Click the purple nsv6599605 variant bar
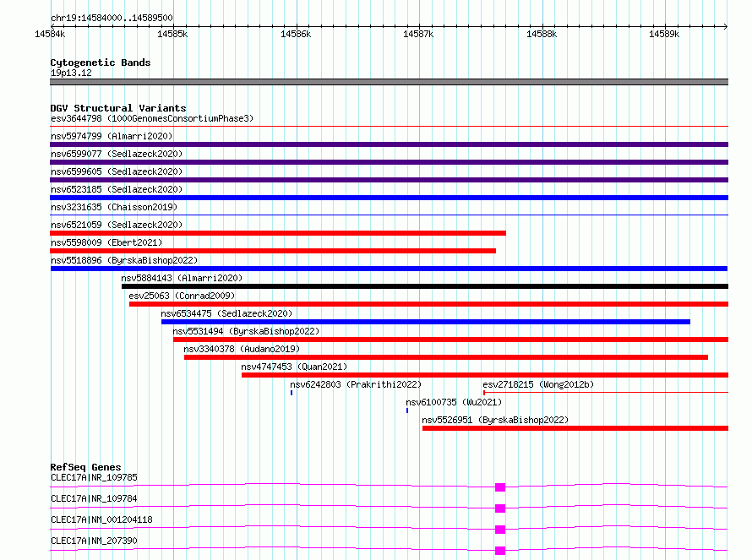 (x=389, y=180)
